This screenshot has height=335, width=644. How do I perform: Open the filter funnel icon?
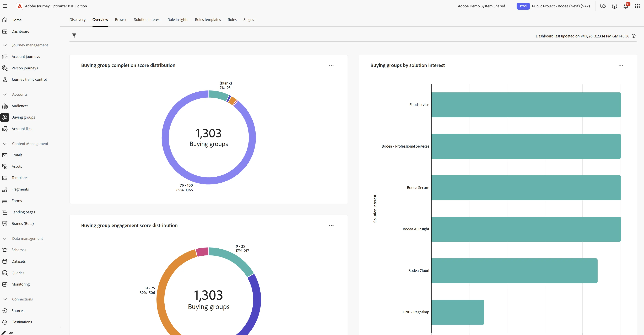coord(74,36)
